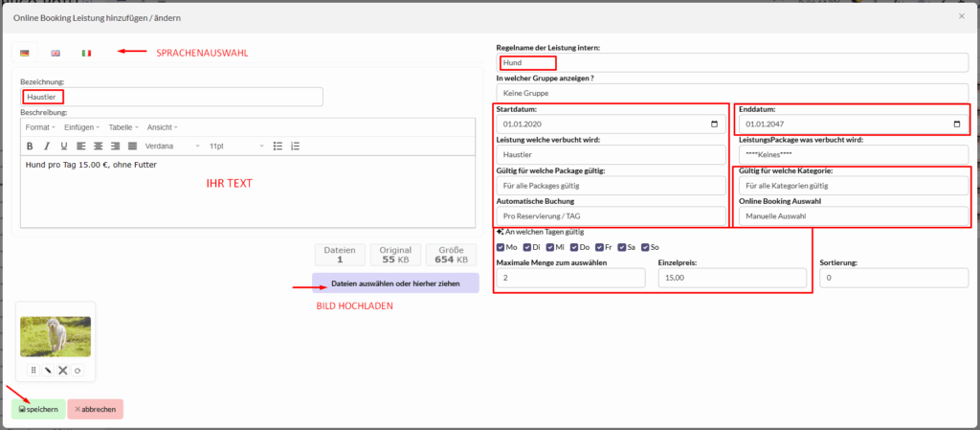Viewport: 980px width, 430px height.
Task: Click Dateien auswählen oder hierher ziehen
Action: pos(395,284)
